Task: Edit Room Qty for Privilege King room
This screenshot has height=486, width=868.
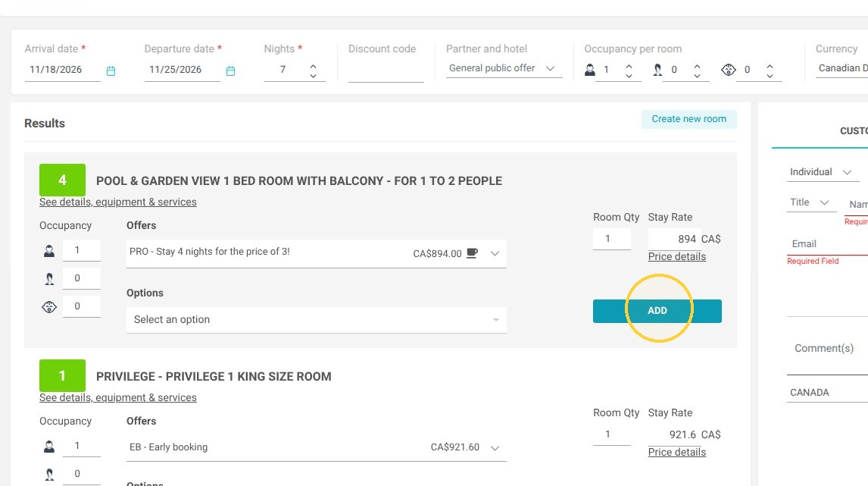Action: point(612,434)
